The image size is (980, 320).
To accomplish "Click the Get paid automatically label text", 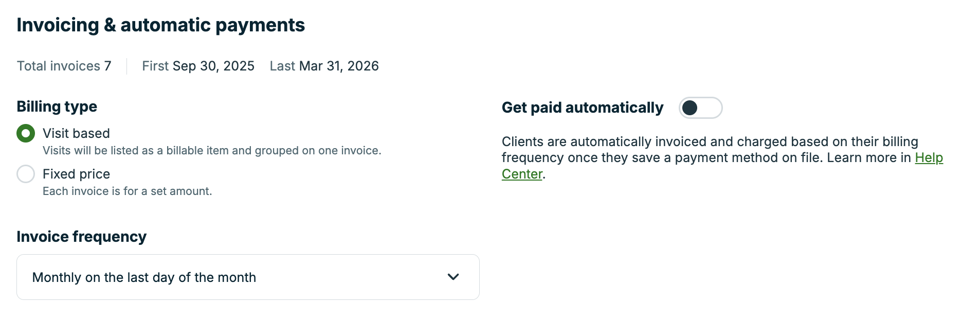I will pos(582,108).
